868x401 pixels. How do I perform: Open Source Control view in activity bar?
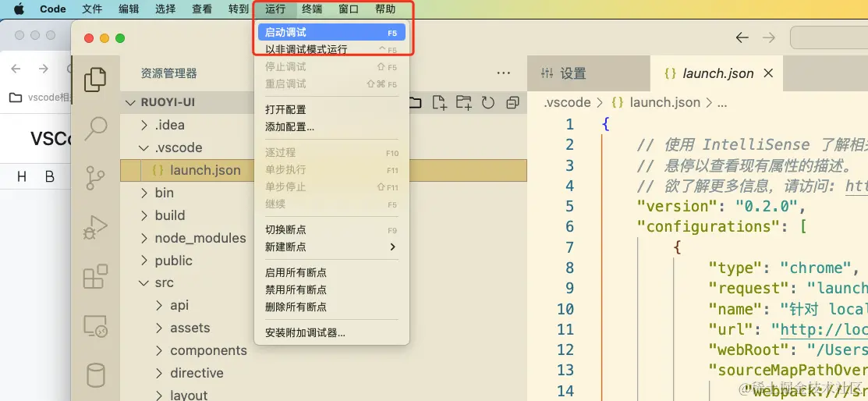click(x=95, y=178)
